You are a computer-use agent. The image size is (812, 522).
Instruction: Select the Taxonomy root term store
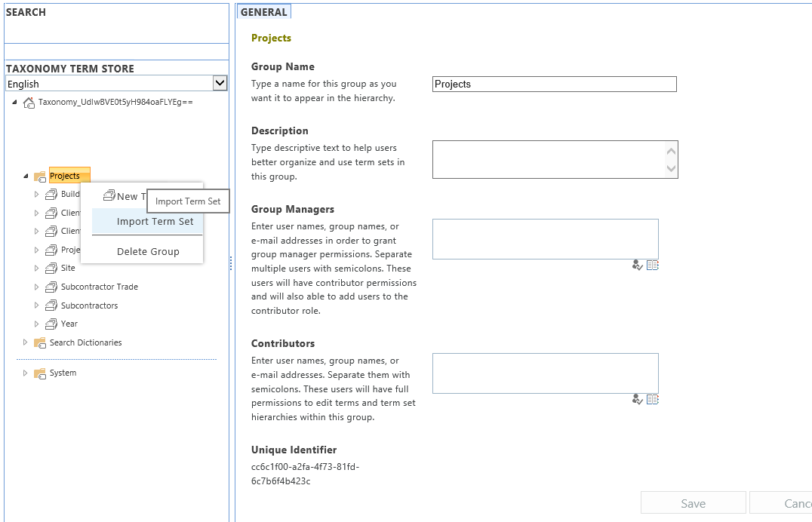point(115,102)
